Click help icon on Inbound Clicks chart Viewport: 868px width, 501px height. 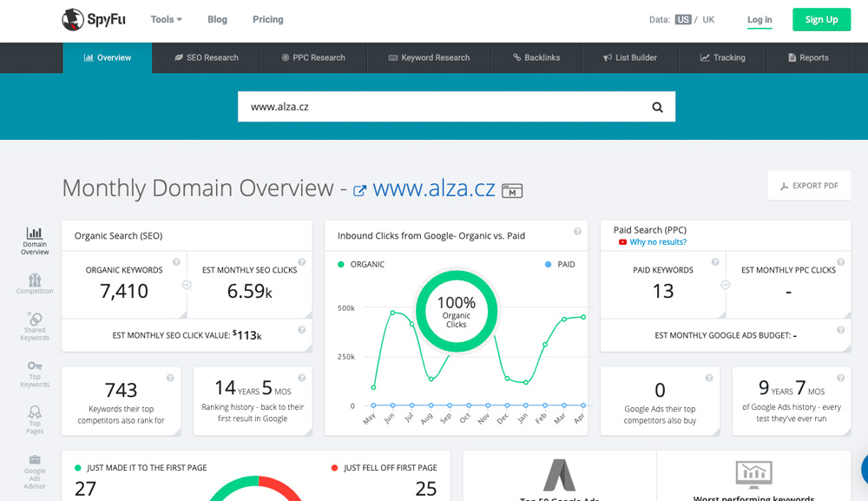(577, 232)
